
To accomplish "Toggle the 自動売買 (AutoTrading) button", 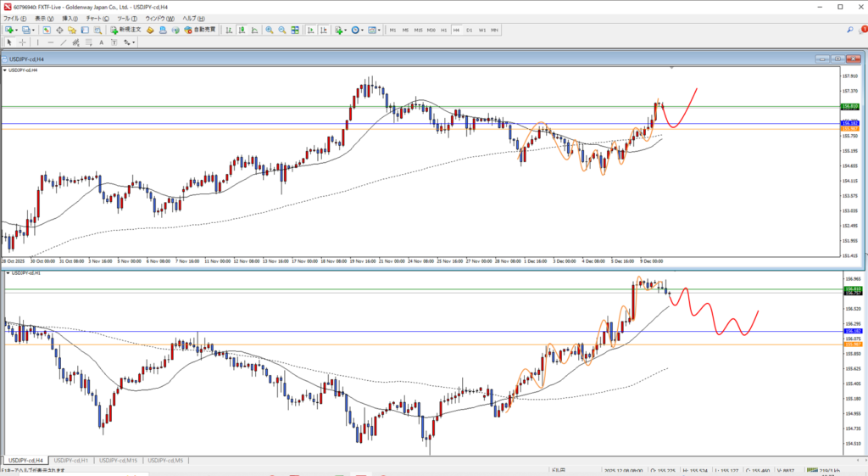I will 199,30.
